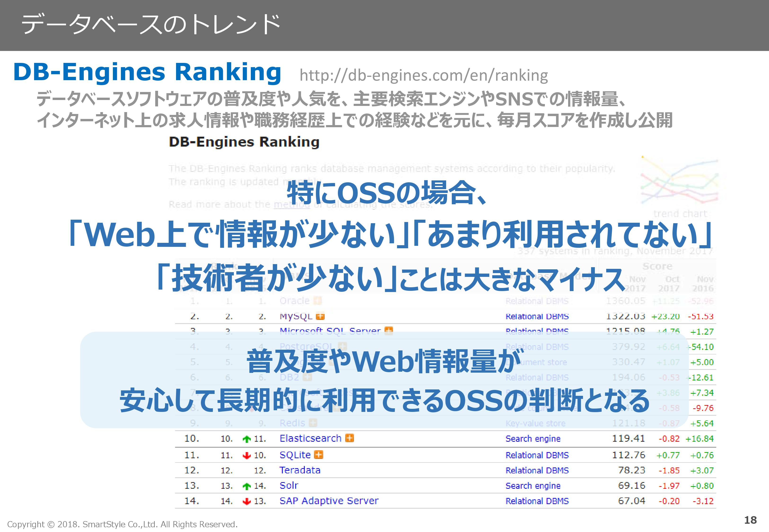Open the trend chart thumbnail

680,180
